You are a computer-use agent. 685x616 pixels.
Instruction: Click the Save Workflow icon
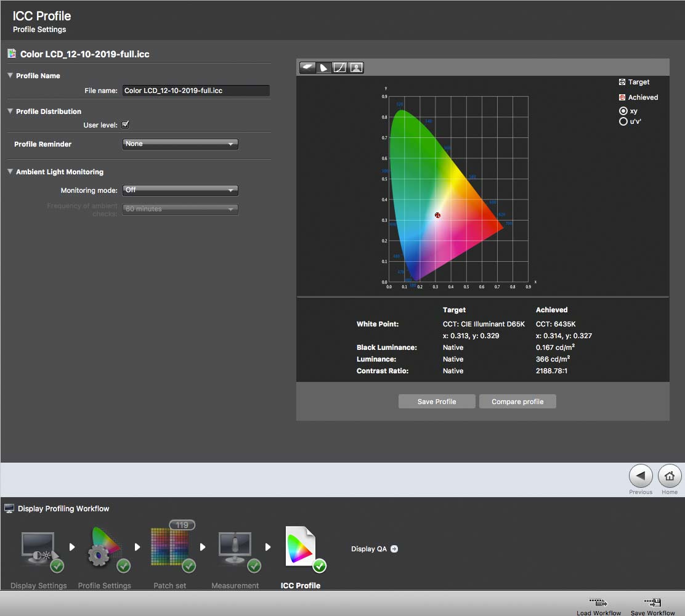coord(652,603)
